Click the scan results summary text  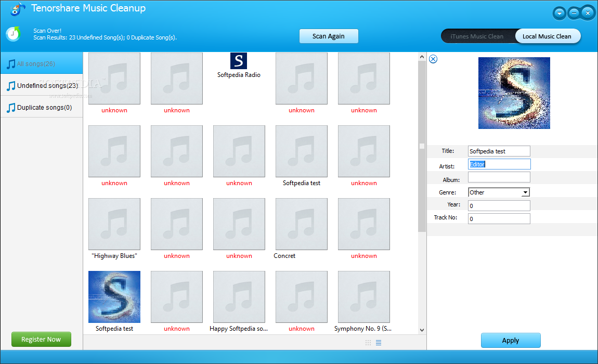[105, 37]
